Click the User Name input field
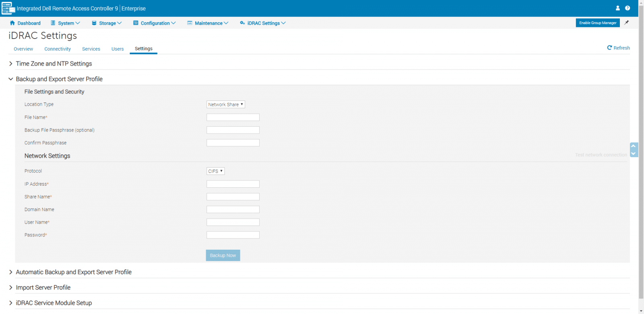Screen dimensions: 644x314 (x=233, y=222)
